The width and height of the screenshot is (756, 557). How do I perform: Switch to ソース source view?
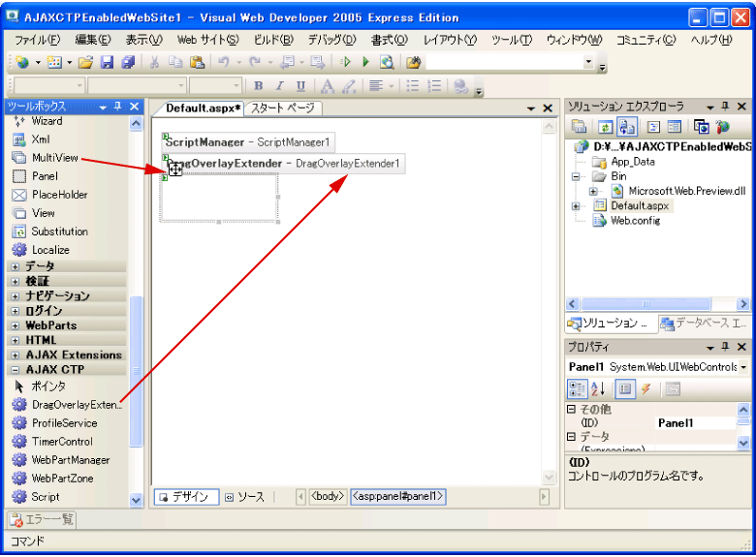coord(245,497)
